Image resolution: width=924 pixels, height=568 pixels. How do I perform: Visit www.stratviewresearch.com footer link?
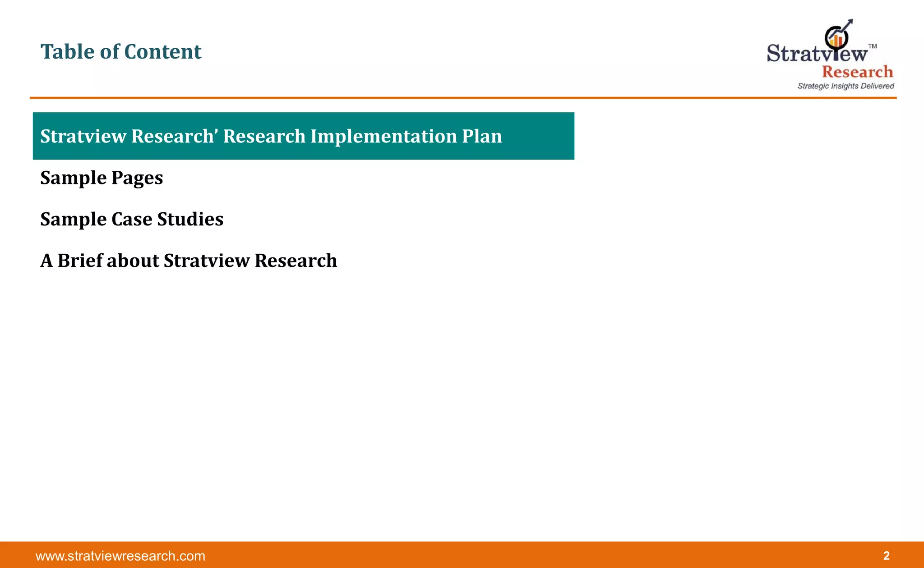(120, 556)
